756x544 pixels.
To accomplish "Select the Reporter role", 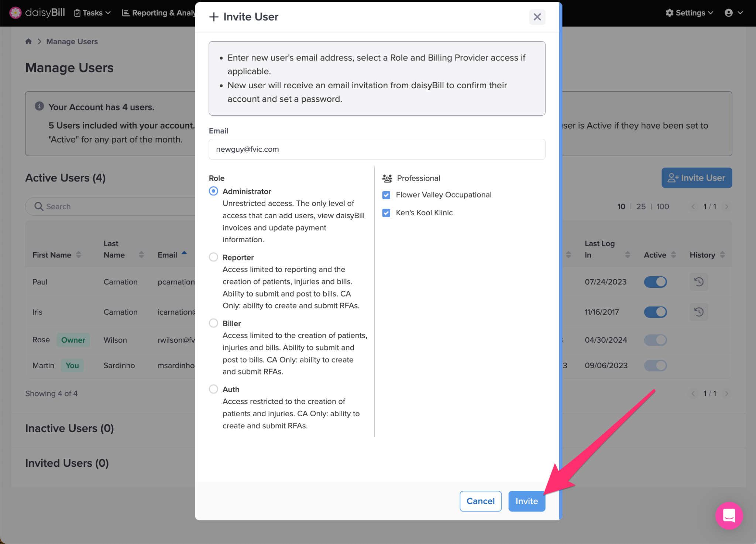I will click(x=213, y=257).
